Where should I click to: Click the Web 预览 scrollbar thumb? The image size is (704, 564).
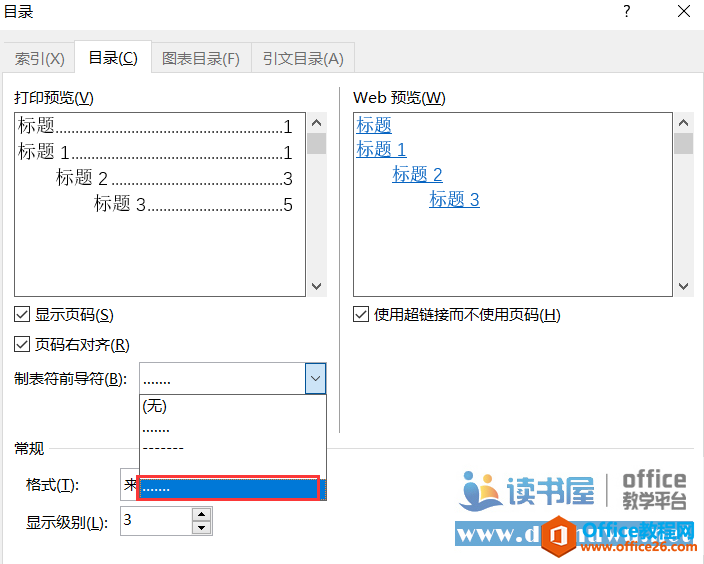pos(683,143)
